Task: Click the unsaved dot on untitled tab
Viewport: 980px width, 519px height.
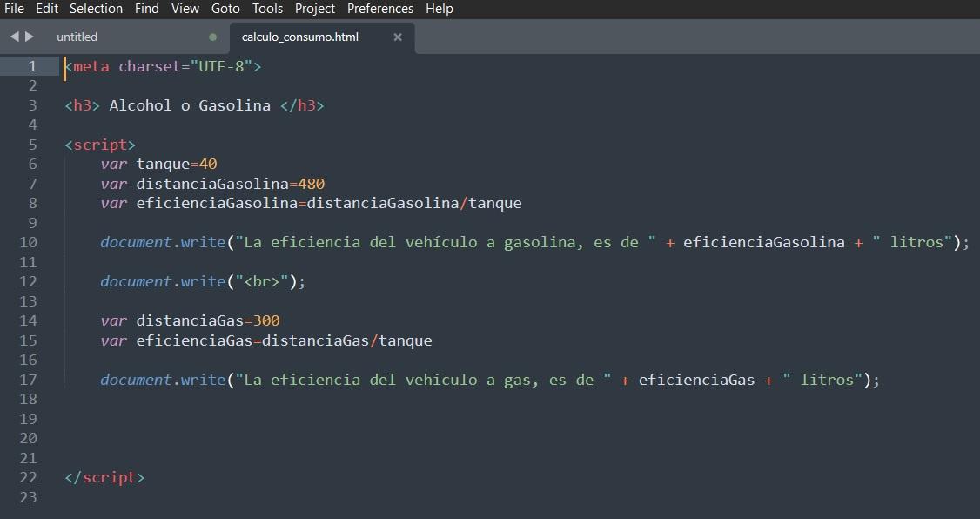Action: point(212,37)
